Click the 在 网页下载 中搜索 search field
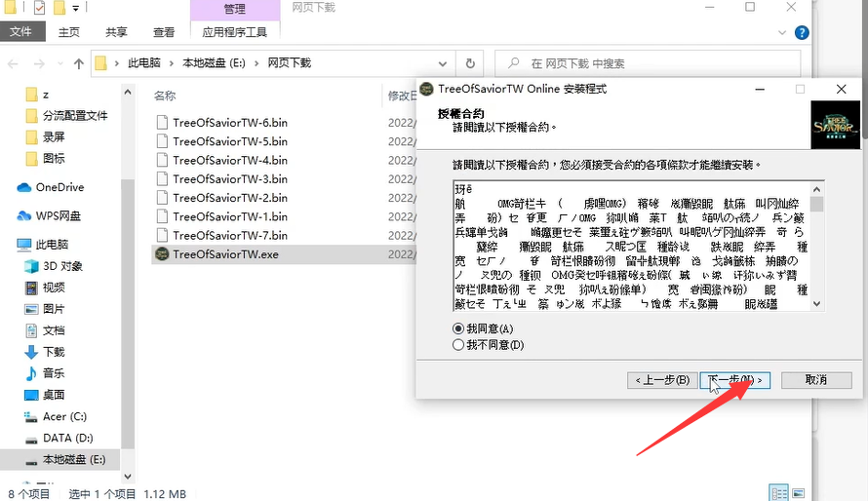The image size is (868, 501). click(x=648, y=63)
